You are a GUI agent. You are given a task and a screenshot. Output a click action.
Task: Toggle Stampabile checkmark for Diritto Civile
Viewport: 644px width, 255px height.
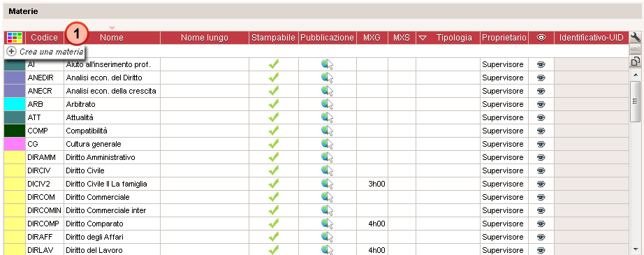click(x=274, y=170)
